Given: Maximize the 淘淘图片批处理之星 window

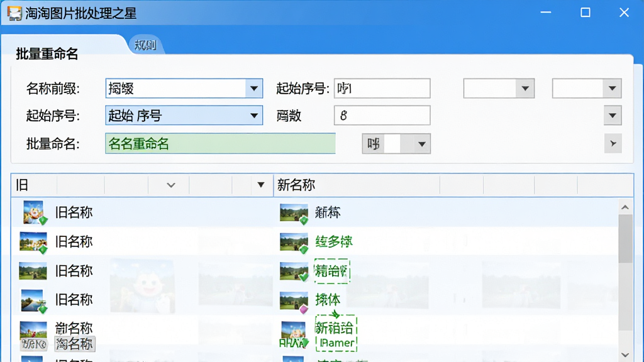Looking at the screenshot, I should pyautogui.click(x=586, y=13).
